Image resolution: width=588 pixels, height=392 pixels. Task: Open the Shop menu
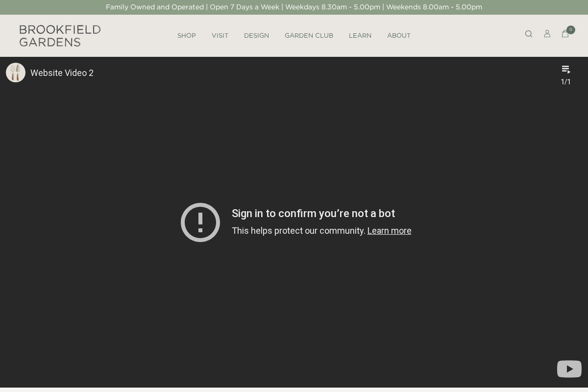187,35
